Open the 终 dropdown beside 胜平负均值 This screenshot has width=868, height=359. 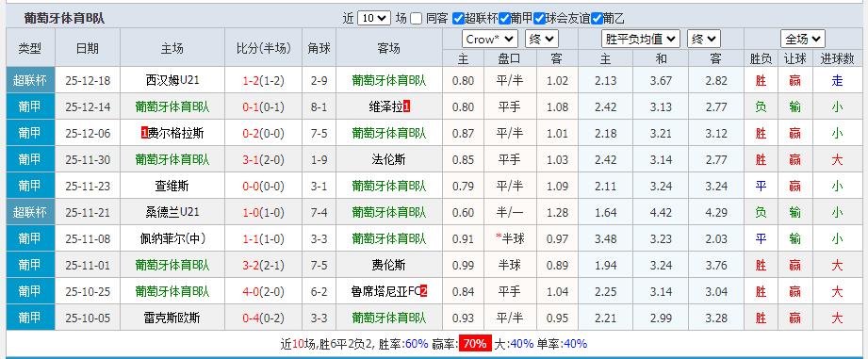pyautogui.click(x=704, y=40)
